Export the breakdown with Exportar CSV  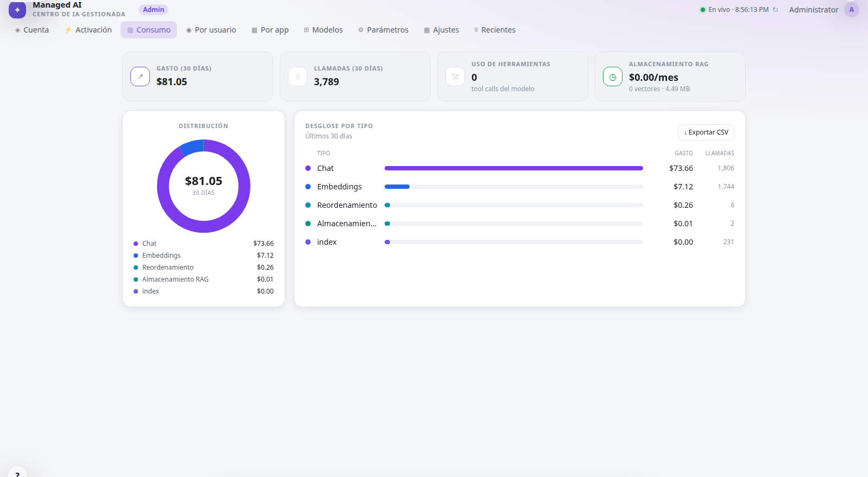pos(706,132)
